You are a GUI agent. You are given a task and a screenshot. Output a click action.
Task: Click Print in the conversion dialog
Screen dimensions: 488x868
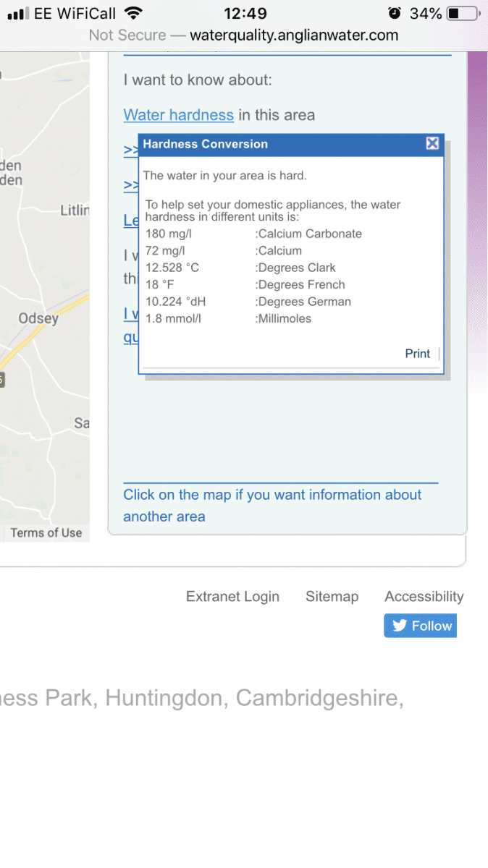pyautogui.click(x=418, y=354)
